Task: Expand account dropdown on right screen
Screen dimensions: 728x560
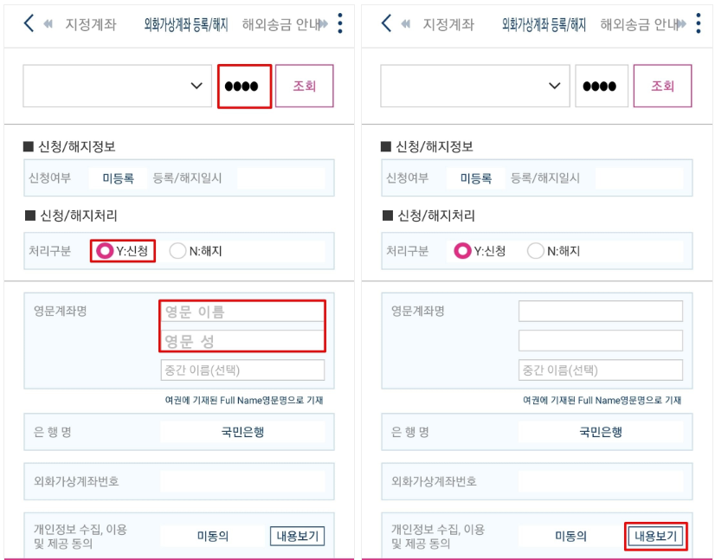Action: [475, 86]
